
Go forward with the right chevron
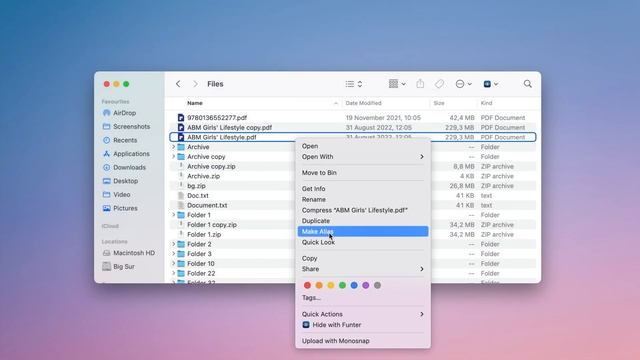pyautogui.click(x=195, y=84)
